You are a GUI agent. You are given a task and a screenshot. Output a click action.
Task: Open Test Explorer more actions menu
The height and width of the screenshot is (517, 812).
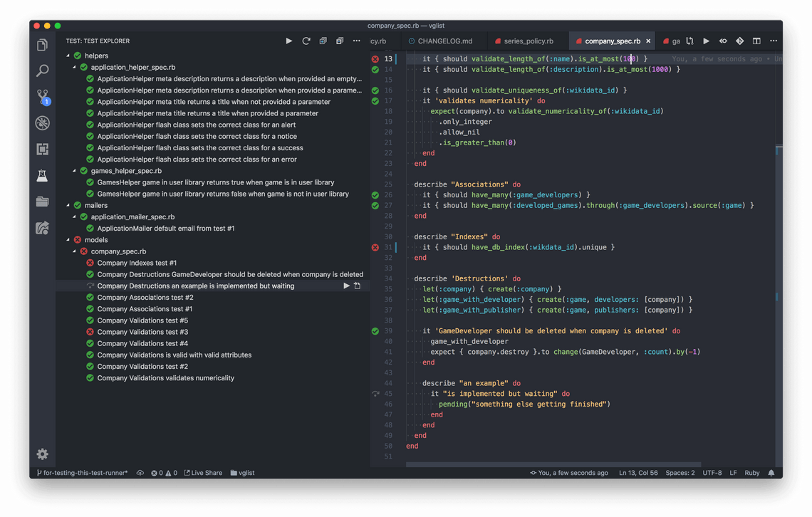357,41
